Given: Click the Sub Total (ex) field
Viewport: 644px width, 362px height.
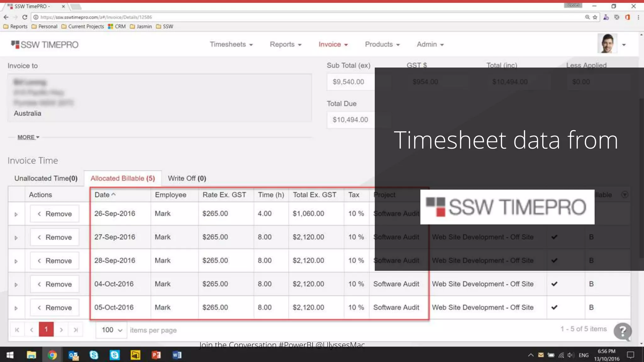Looking at the screenshot, I should tap(351, 82).
